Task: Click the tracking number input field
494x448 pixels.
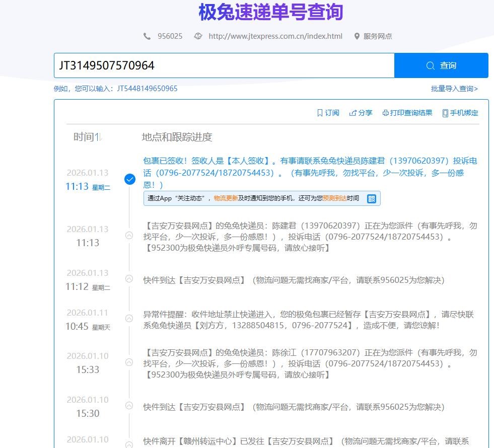Action: click(x=224, y=65)
